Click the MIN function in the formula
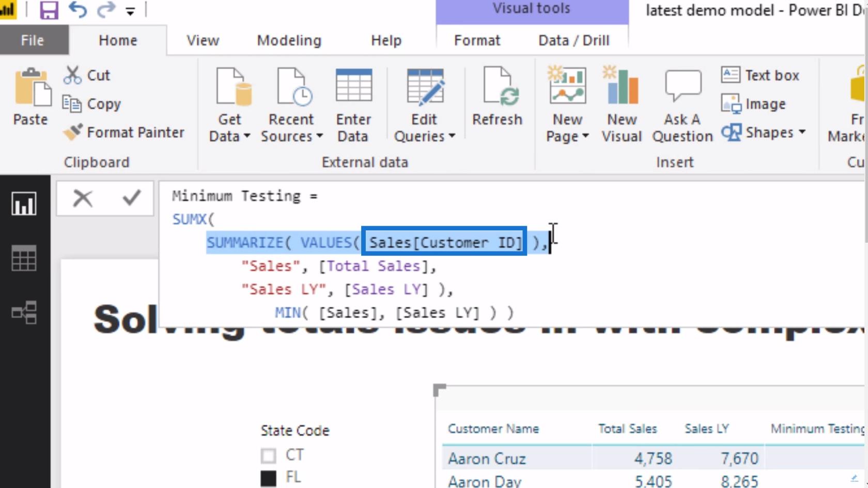 [287, 312]
